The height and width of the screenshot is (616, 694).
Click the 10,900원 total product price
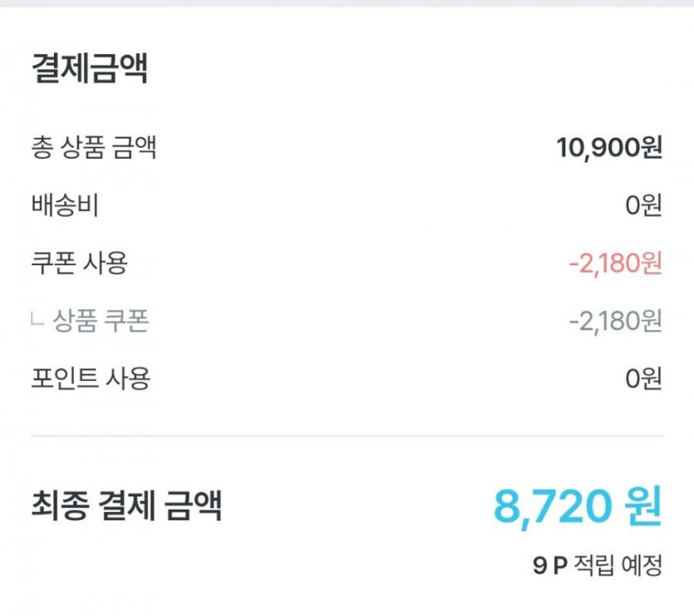609,148
